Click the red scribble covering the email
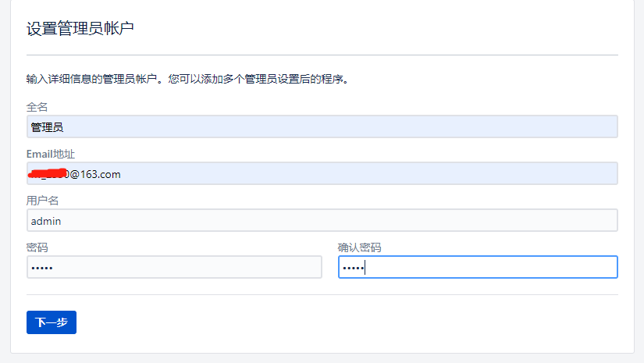Viewport: 644px width, 363px height. [48, 173]
